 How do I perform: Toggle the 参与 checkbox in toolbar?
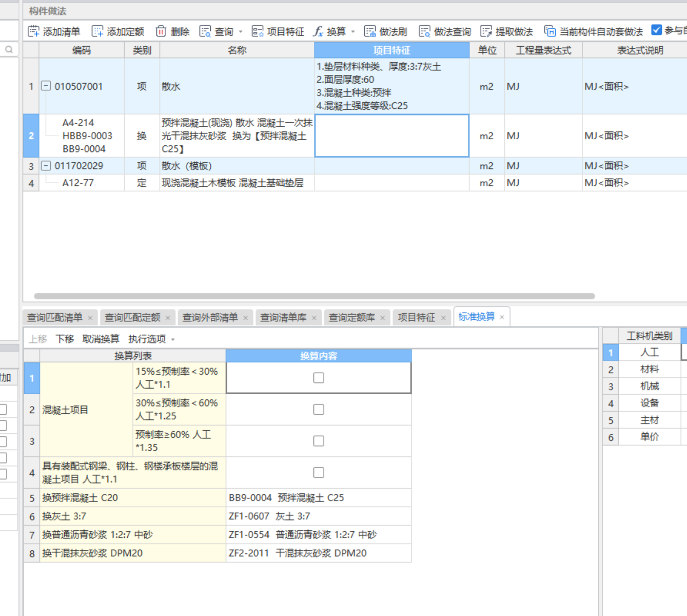pos(657,30)
